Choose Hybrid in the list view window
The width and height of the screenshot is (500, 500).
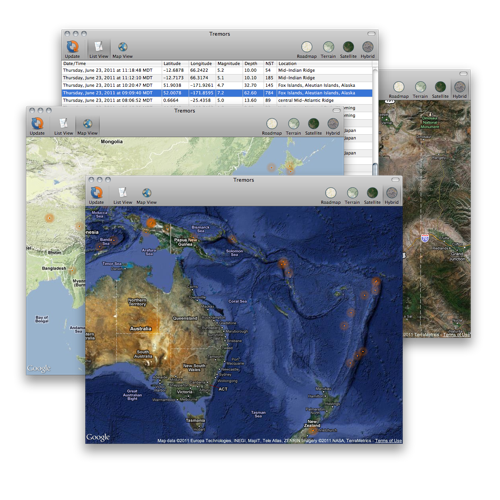tap(368, 50)
